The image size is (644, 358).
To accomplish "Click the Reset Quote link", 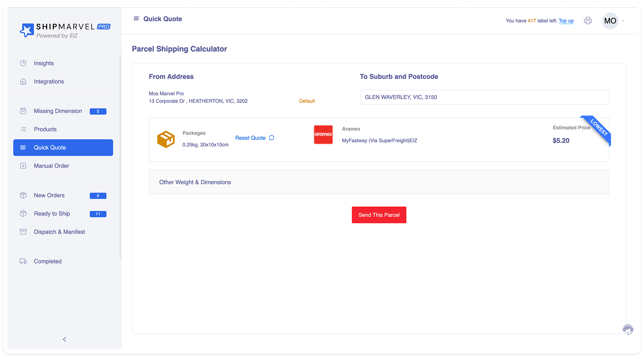I will coord(250,138).
